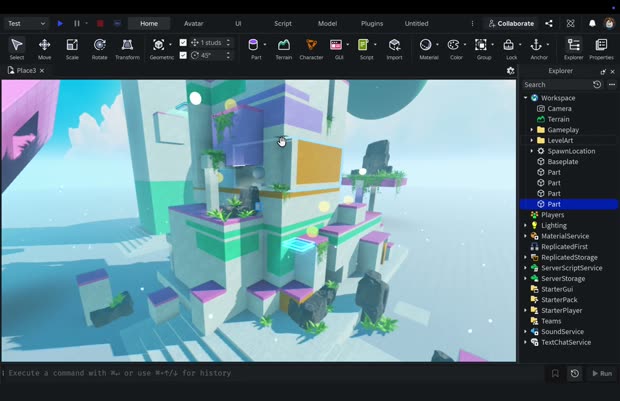Open the Material picker
Screen dimensions: 620x401
(x=425, y=45)
